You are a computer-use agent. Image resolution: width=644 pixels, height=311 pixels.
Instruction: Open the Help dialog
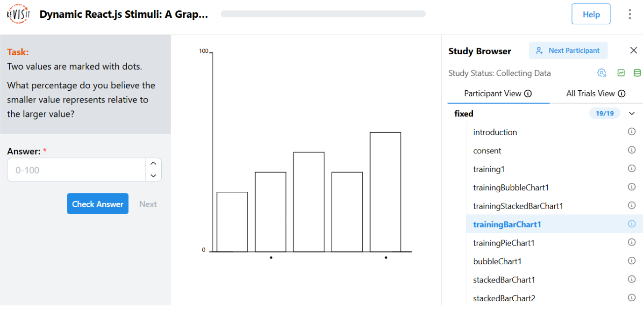point(591,14)
